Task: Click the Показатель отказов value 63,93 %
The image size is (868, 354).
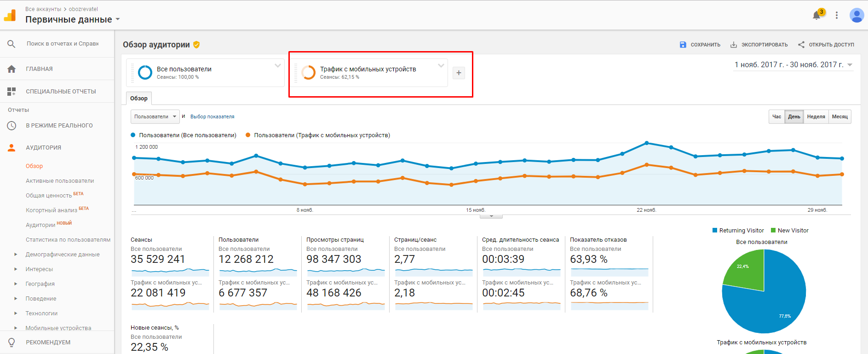Action: point(589,259)
